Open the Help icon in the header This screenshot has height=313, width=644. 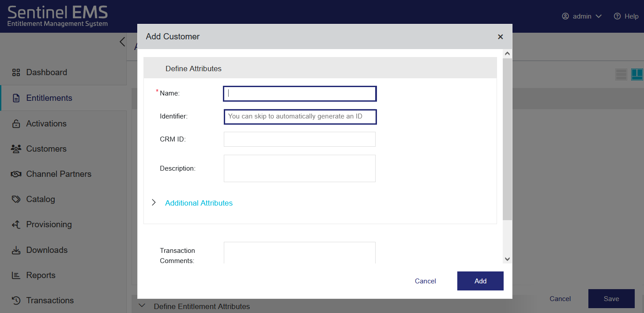click(617, 16)
